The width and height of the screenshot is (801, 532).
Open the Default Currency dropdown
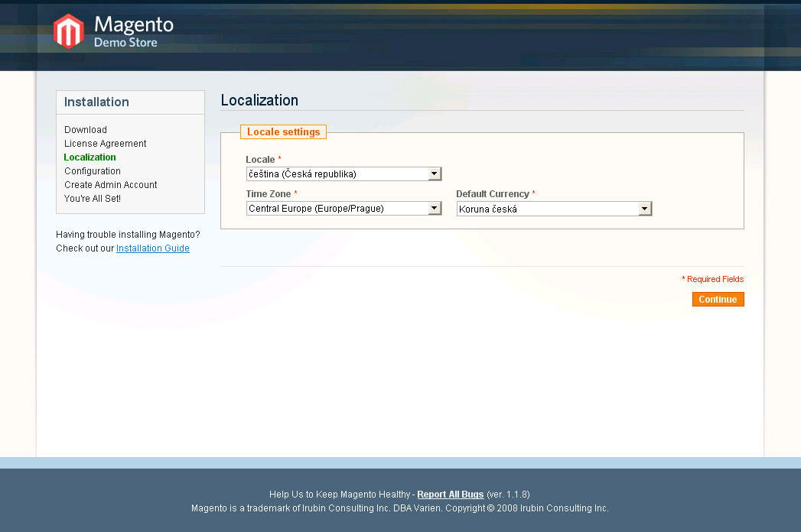(x=554, y=209)
